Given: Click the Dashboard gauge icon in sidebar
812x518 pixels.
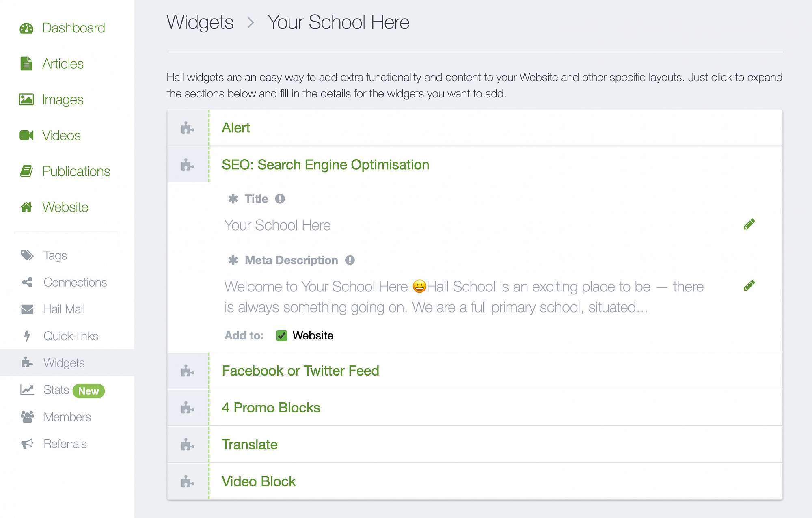Looking at the screenshot, I should [x=26, y=28].
